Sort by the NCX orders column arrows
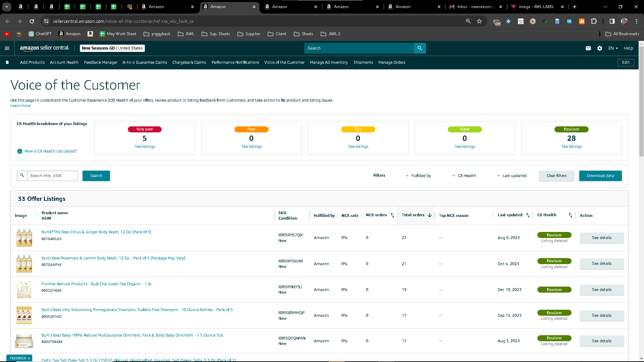The width and height of the screenshot is (644, 362). click(x=392, y=215)
